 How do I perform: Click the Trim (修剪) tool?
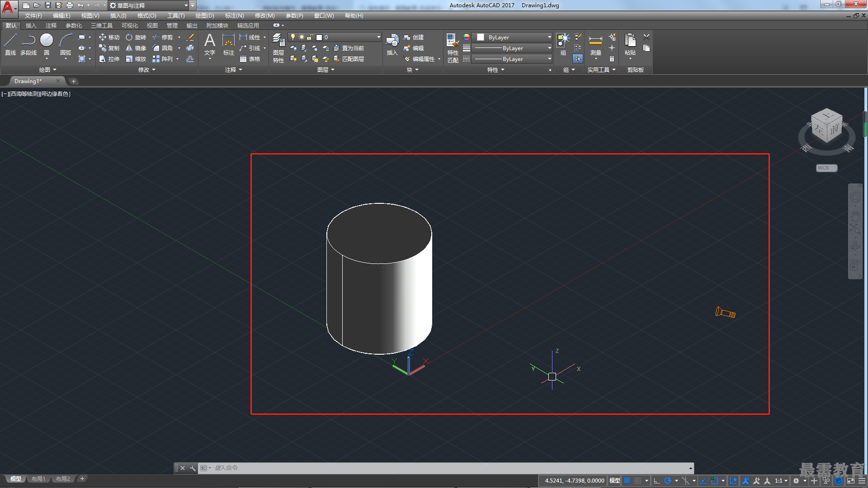(x=163, y=38)
